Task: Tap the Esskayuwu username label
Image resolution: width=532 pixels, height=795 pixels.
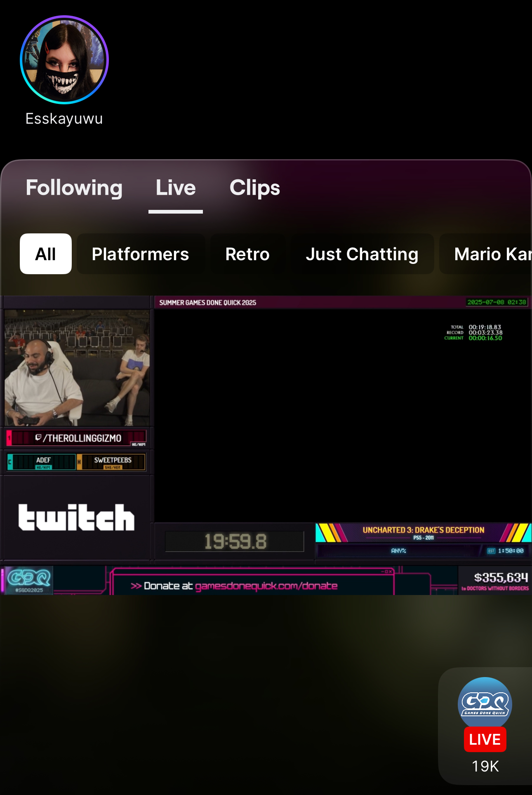Action: pyautogui.click(x=64, y=119)
